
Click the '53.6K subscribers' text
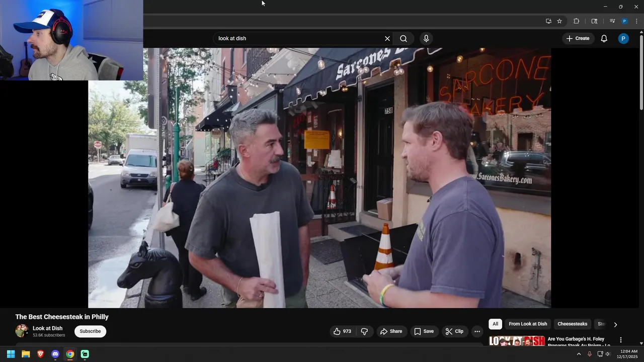point(49,335)
